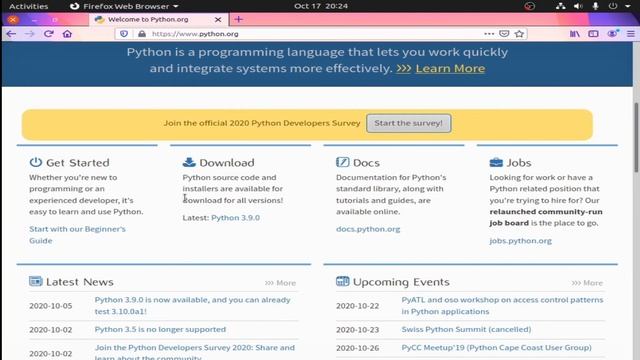Visit the jobs.python.org link
Image resolution: width=640 pixels, height=360 pixels.
[520, 241]
